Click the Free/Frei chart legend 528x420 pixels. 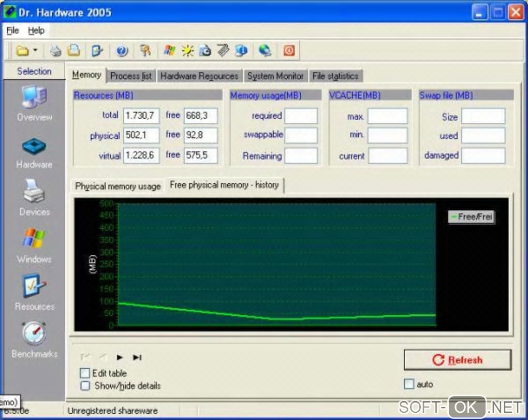(472, 216)
